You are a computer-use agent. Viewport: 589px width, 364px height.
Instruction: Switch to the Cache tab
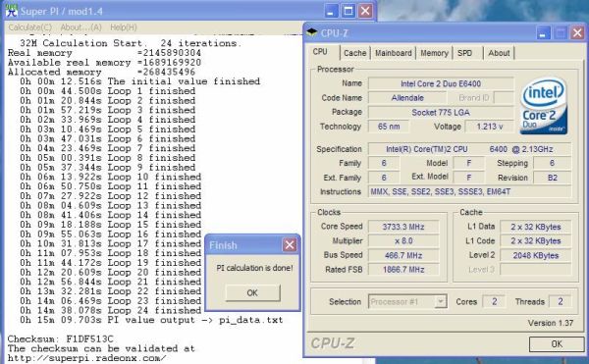tap(355, 53)
